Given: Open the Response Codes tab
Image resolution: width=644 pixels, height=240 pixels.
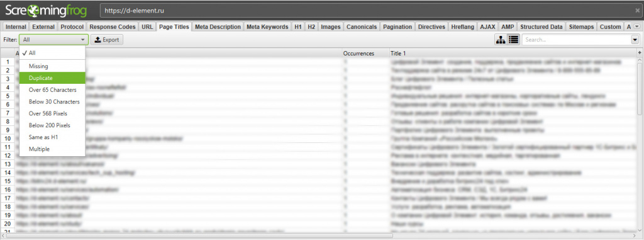Looking at the screenshot, I should click(x=112, y=26).
